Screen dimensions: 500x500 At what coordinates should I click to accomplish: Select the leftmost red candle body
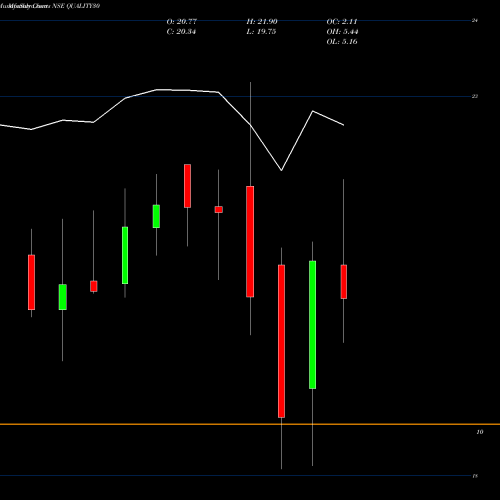coord(31,282)
